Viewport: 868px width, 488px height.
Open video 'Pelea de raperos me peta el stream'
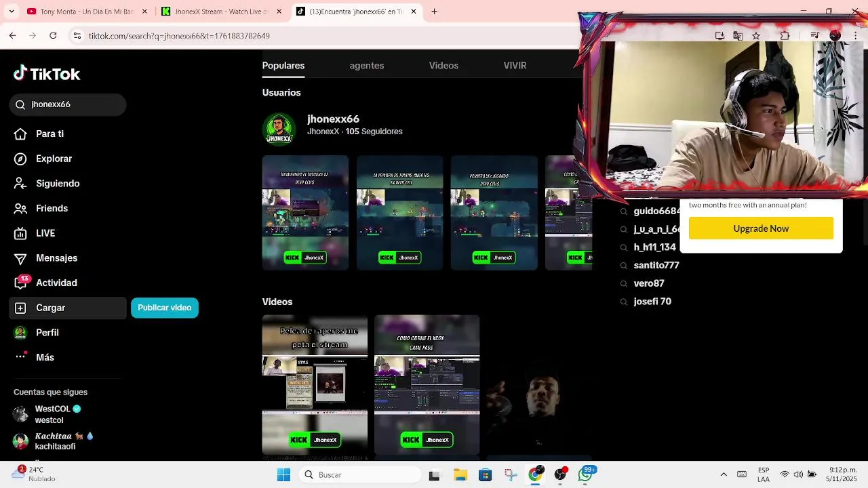315,385
